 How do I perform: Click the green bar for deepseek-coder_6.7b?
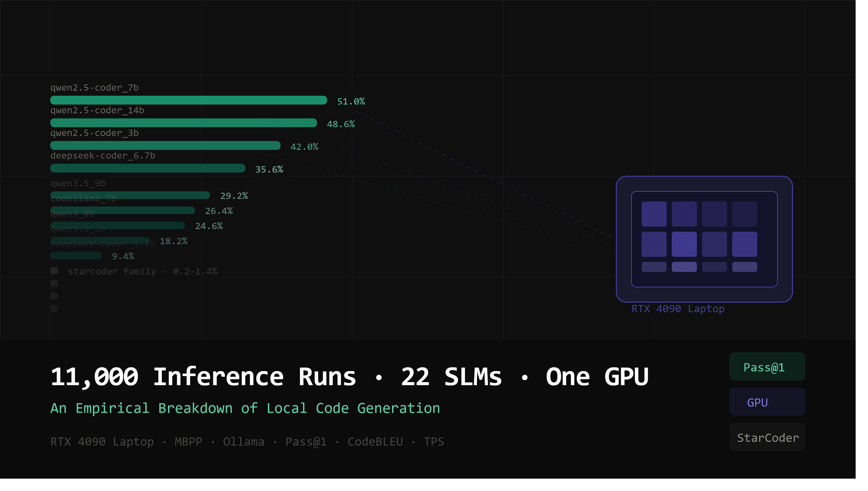point(148,168)
